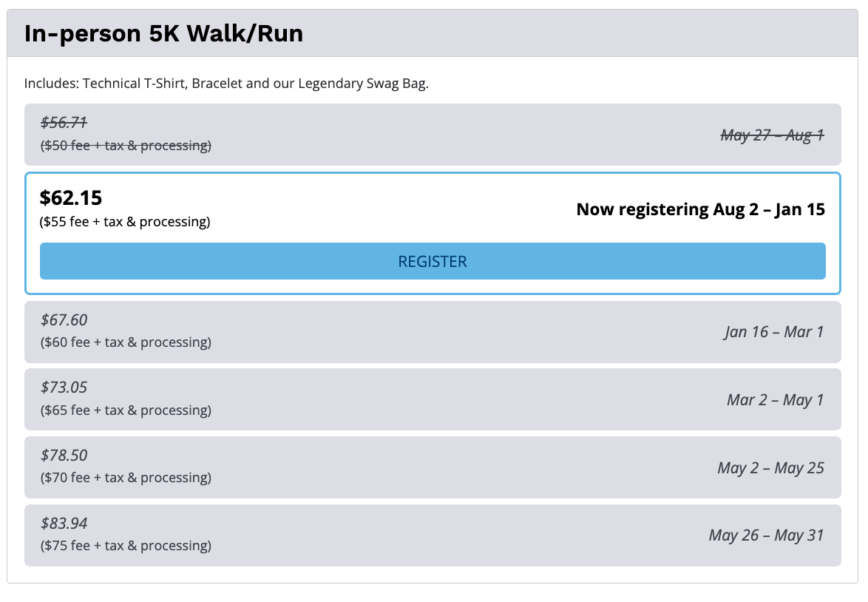Click the expired May 27 – Aug 1 date range
Viewport: 868px width, 602px height.
click(772, 135)
